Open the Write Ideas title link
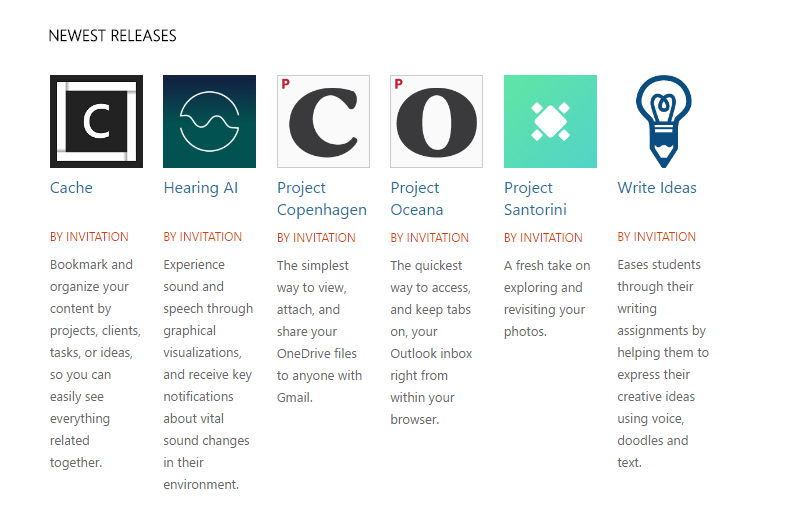 click(657, 188)
